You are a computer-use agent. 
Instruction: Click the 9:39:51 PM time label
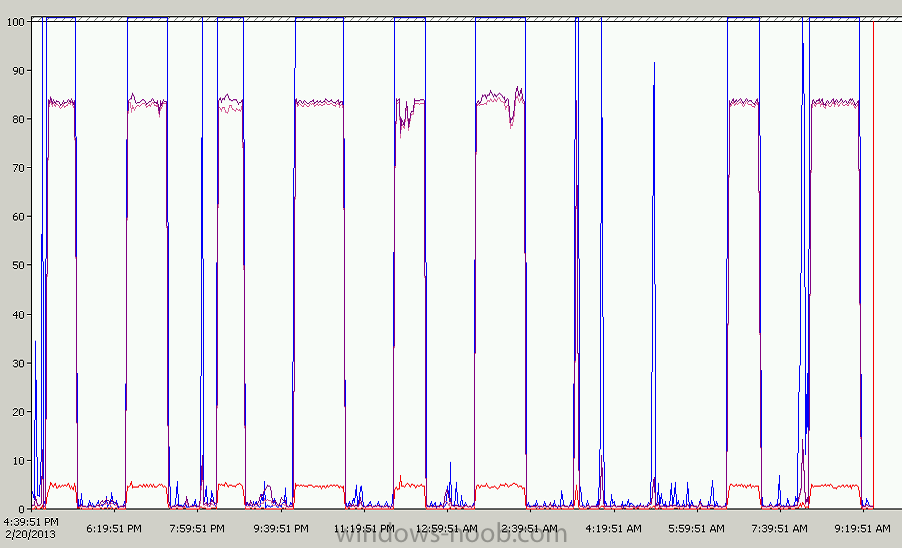click(x=281, y=528)
